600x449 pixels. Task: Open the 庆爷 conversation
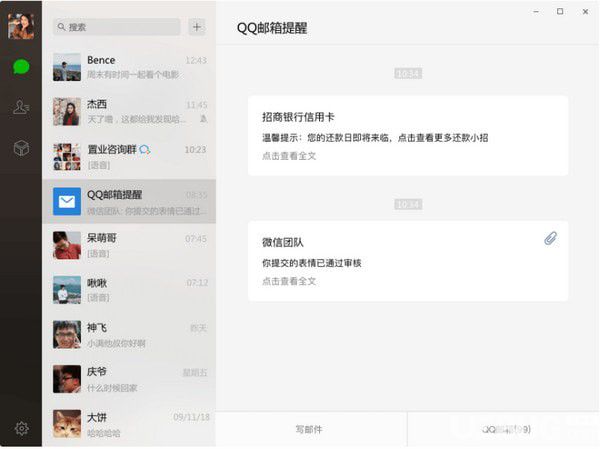tap(129, 379)
